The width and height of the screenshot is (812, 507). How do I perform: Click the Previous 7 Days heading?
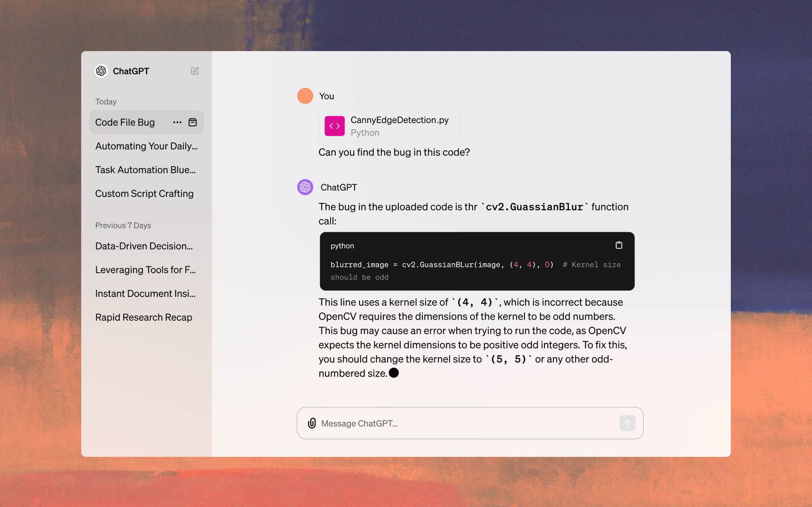click(123, 225)
